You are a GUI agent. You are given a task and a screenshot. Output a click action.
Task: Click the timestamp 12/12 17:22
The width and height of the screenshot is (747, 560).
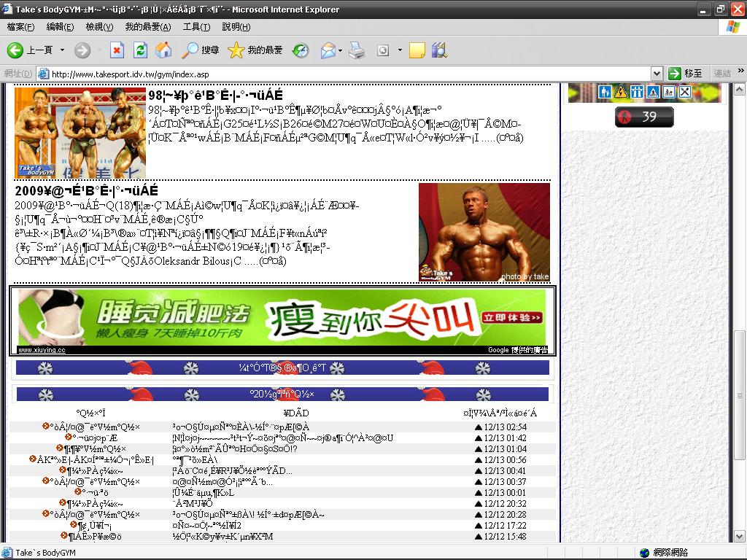(505, 525)
